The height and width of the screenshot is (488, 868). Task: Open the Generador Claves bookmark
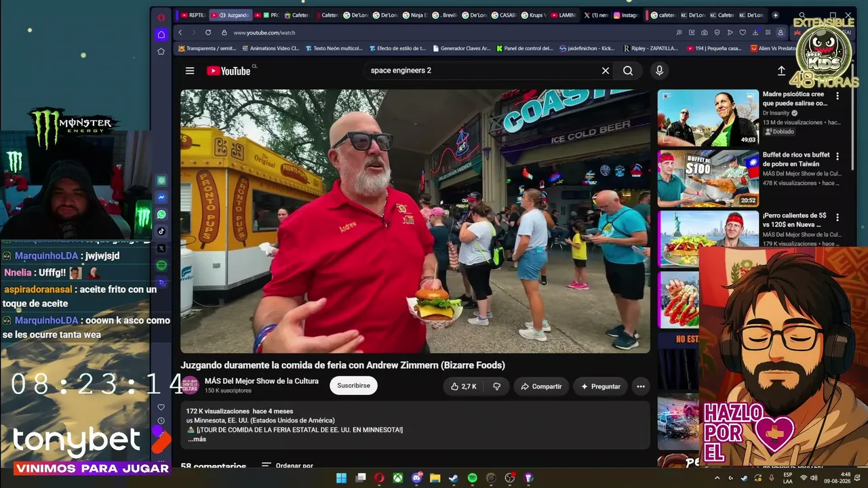[461, 49]
